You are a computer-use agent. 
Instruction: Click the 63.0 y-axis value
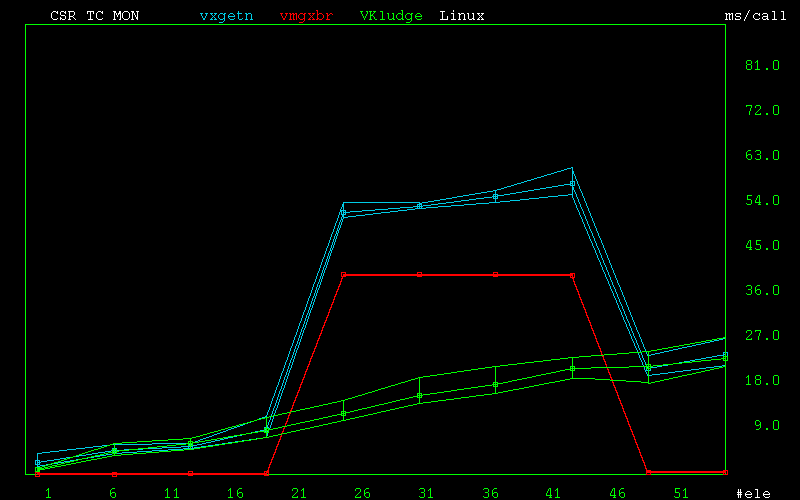762,155
